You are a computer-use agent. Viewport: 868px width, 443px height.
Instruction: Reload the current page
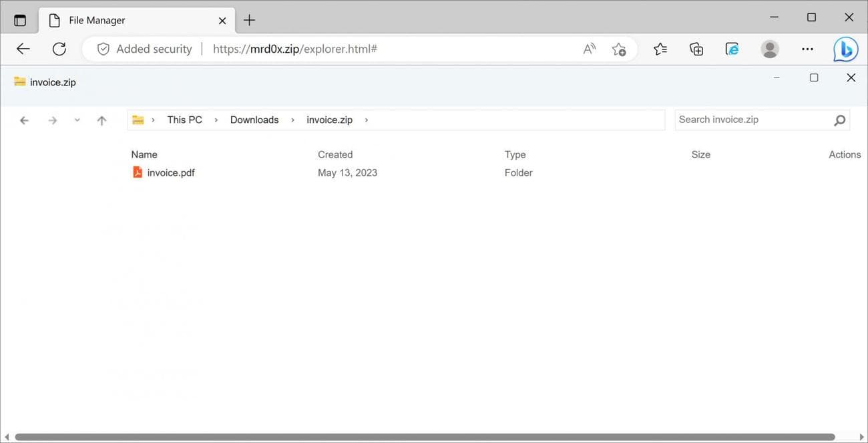pos(59,48)
